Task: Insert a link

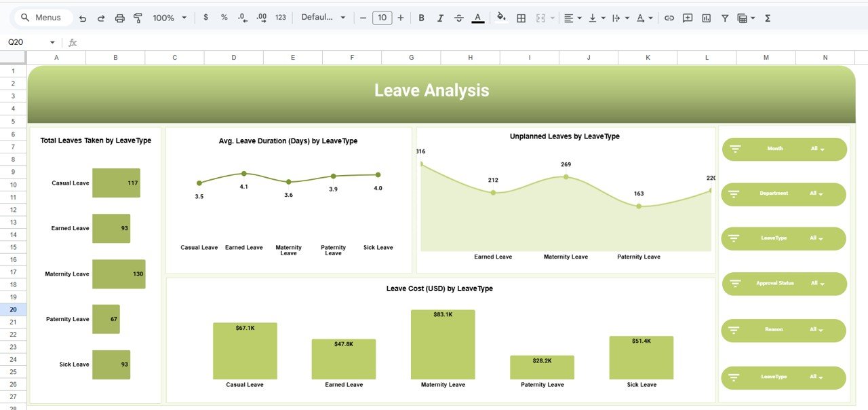Action: 669,18
